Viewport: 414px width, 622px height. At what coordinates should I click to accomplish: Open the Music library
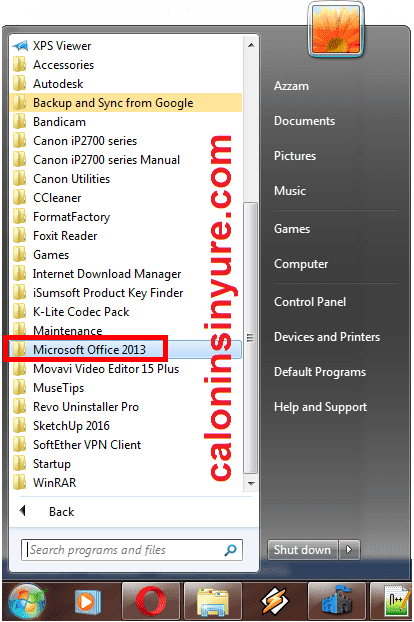pos(290,191)
